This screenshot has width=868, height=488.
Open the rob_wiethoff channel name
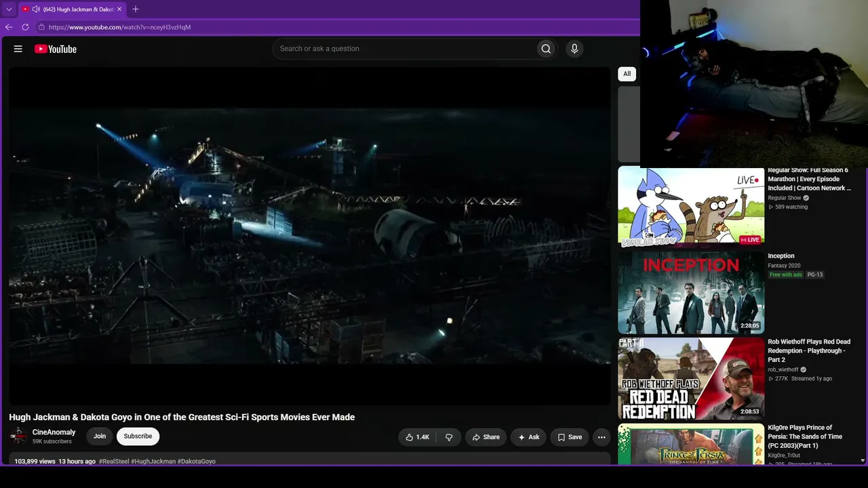tap(783, 369)
